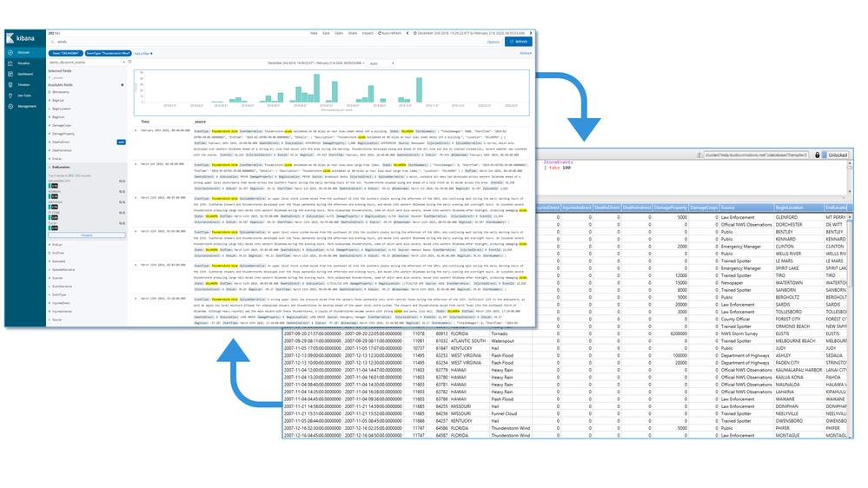Image resolution: width=868 pixels, height=488 pixels.
Task: Select the DeathsIndirect available field
Action: pos(62,150)
